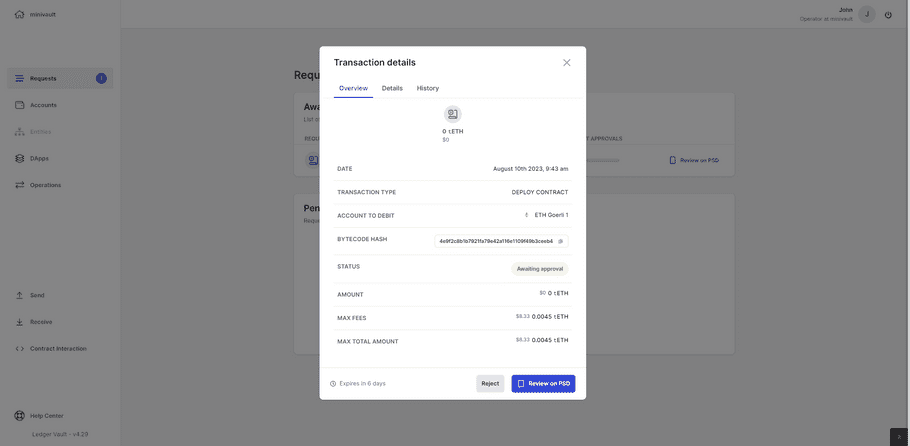This screenshot has width=910, height=446.
Task: Close the Transaction details dialog
Action: click(567, 62)
